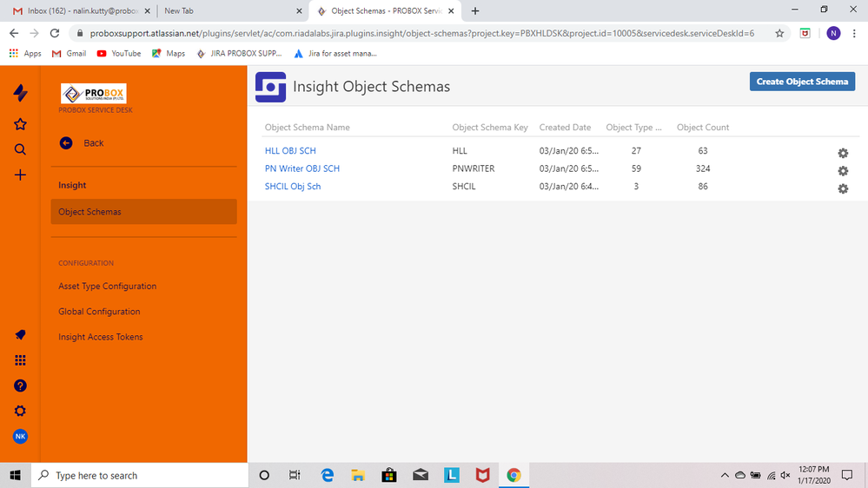Close the Object Schemas browser tab
This screenshot has height=488, width=868.
pos(451,10)
